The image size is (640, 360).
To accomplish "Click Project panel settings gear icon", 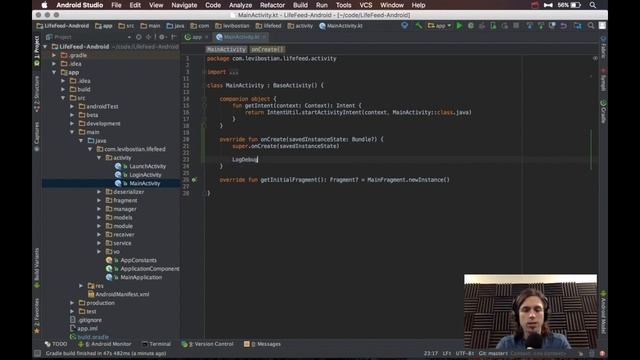I will pos(162,37).
